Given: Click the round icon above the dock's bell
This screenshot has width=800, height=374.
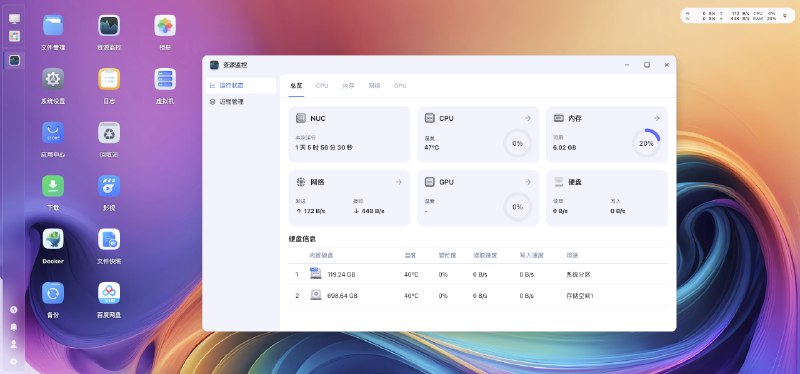Looking at the screenshot, I should tap(14, 310).
